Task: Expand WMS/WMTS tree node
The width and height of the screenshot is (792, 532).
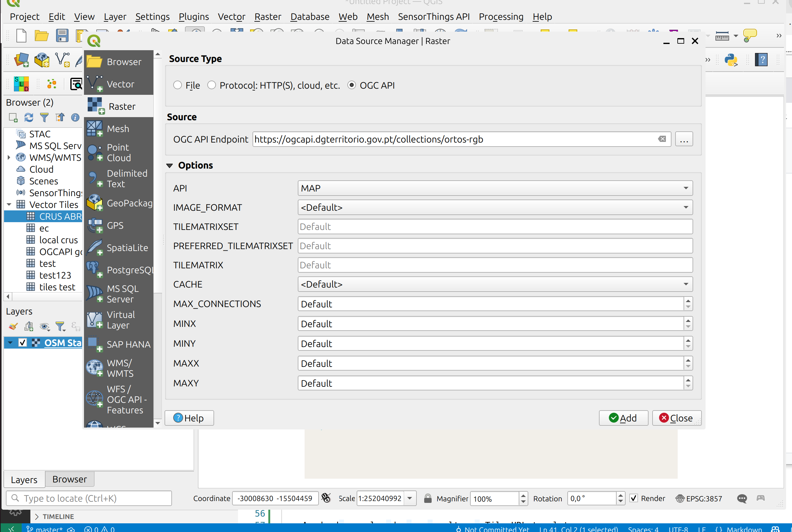Action: coord(9,157)
